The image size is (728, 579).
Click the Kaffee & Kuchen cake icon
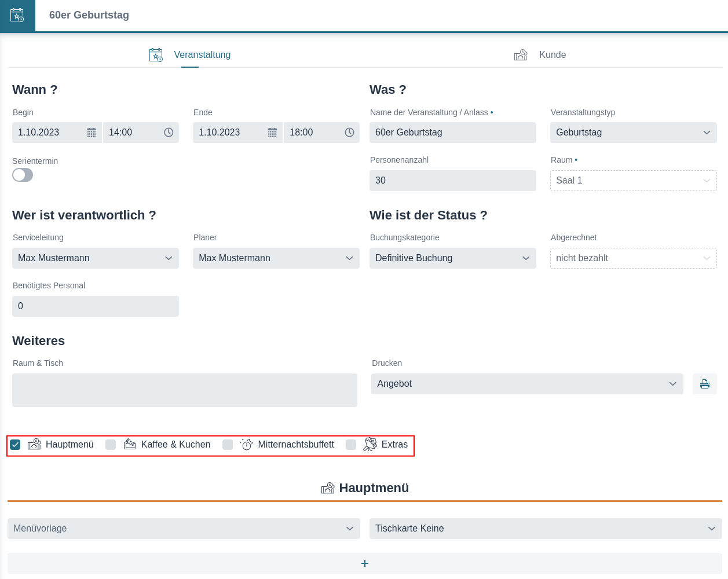point(130,444)
